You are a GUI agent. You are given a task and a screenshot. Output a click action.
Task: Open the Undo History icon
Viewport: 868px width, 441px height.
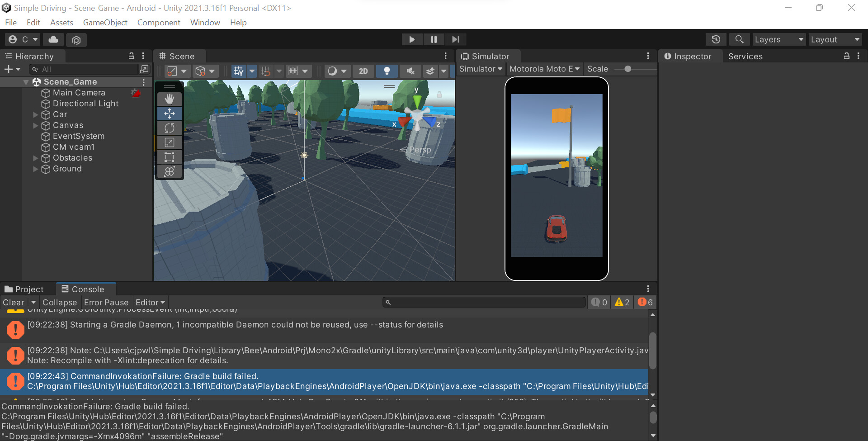pyautogui.click(x=716, y=40)
